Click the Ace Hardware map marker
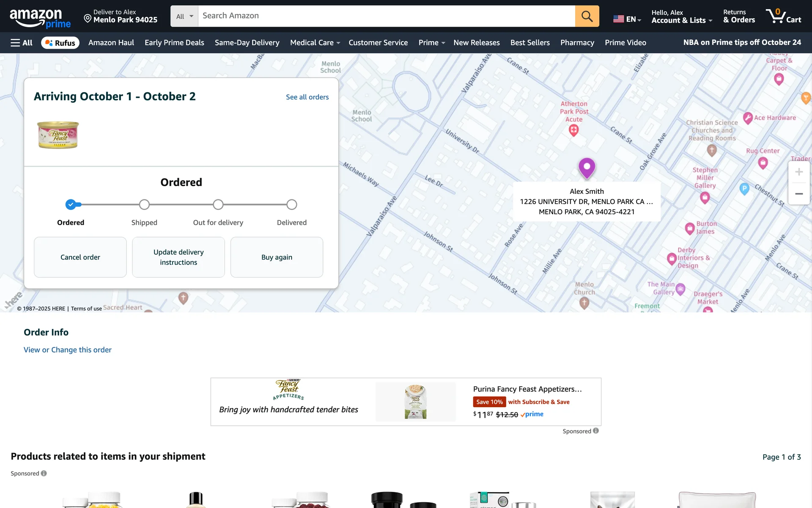 click(748, 118)
